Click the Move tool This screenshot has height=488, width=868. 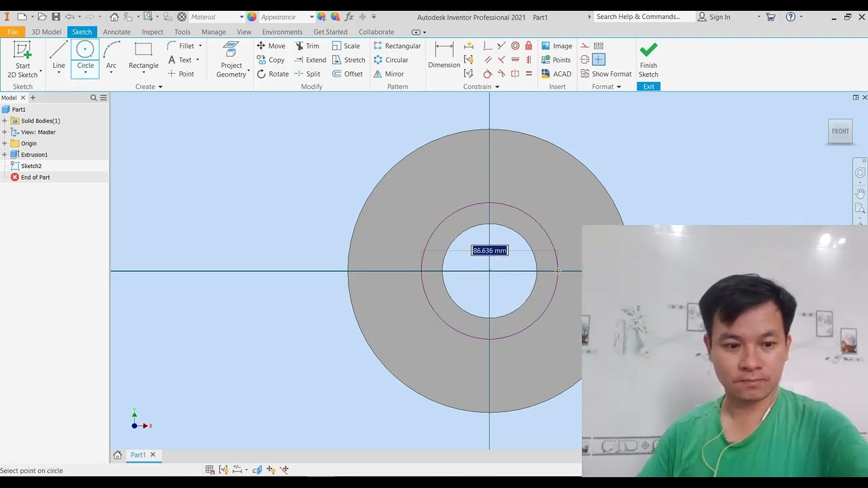[x=271, y=46]
